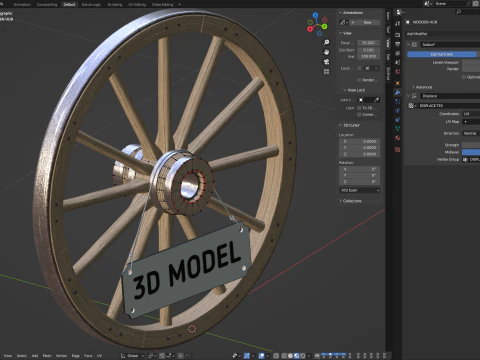Click the Focal Length value field
Image resolution: width=480 pixels, height=360 pixels.
pyautogui.click(x=369, y=43)
